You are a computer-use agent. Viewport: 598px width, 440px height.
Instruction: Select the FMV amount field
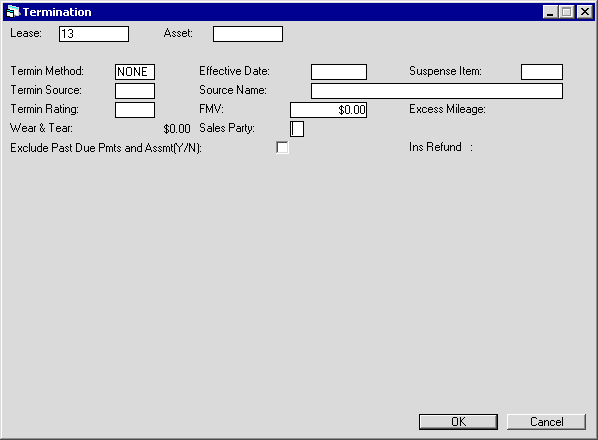pos(328,110)
